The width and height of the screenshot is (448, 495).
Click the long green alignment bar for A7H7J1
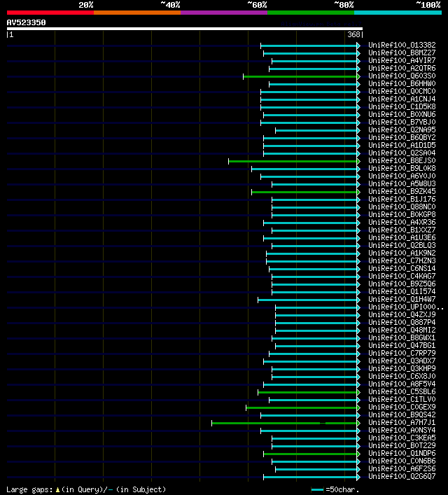[284, 423]
